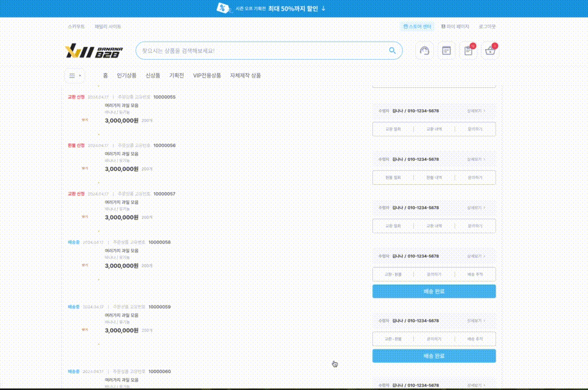Viewport: 588px width, 390px height.
Task: Open the customer support headset icon
Action: [x=425, y=51]
